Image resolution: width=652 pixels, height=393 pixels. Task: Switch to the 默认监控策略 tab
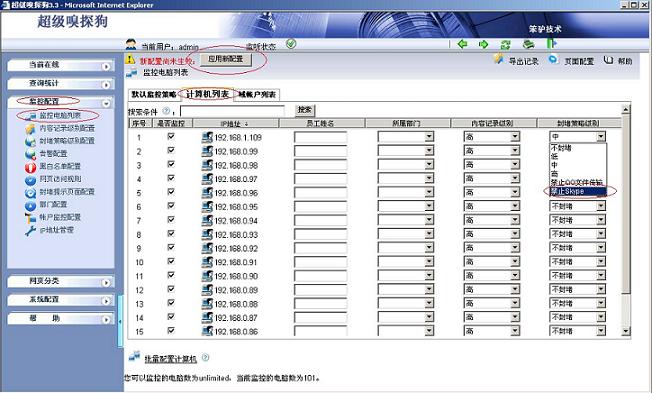tap(153, 95)
